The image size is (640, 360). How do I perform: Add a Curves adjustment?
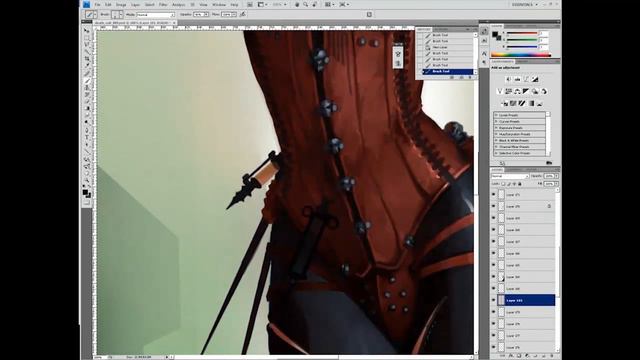click(526, 79)
